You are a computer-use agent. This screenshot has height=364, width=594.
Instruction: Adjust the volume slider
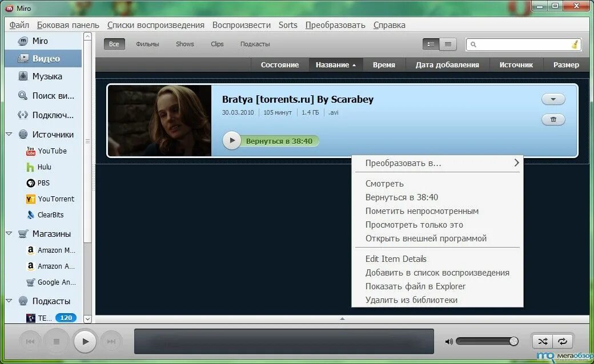(487, 342)
